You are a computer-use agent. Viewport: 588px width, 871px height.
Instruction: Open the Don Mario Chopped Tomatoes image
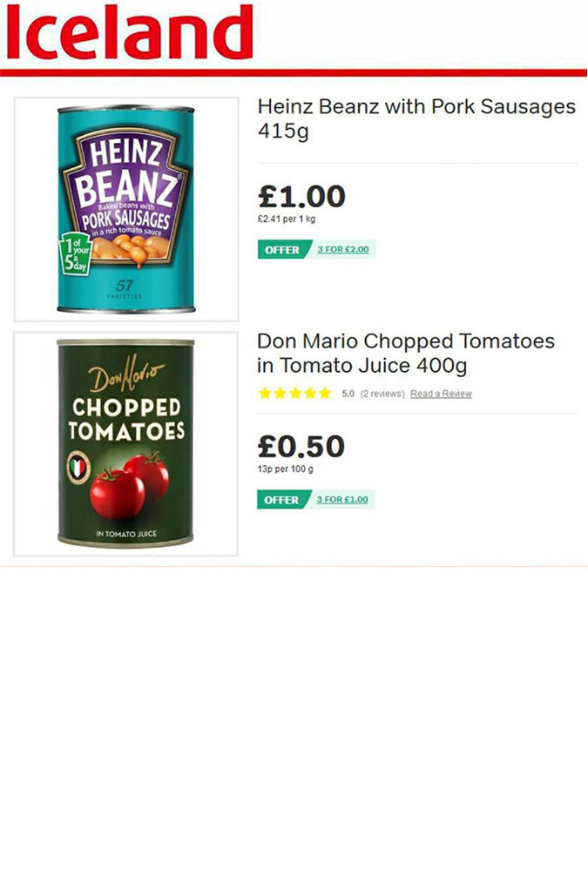[x=125, y=444]
